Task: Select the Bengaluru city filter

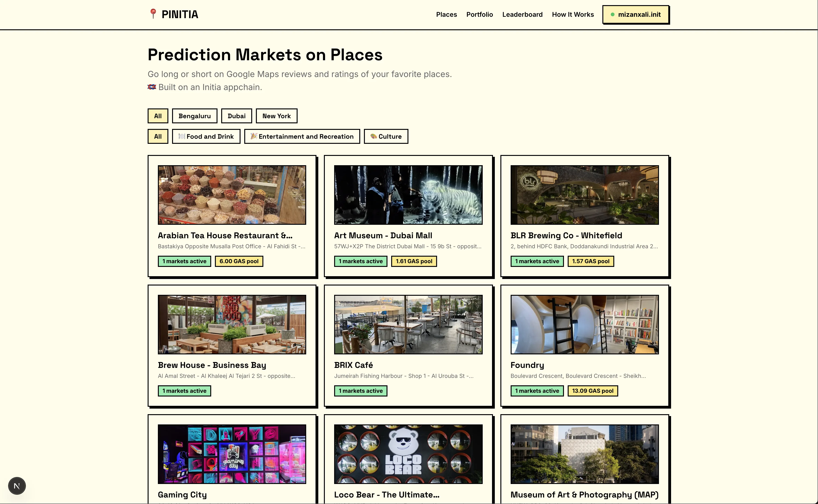Action: click(194, 116)
